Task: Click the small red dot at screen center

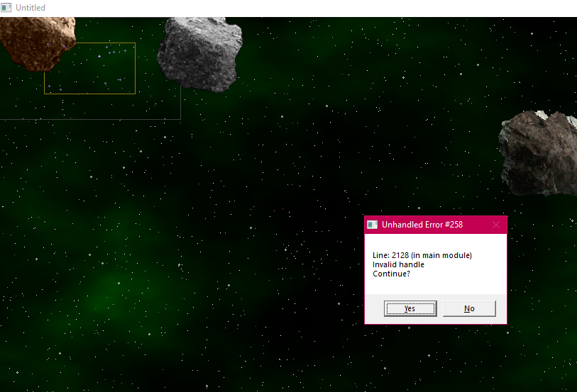Action: 282,209
